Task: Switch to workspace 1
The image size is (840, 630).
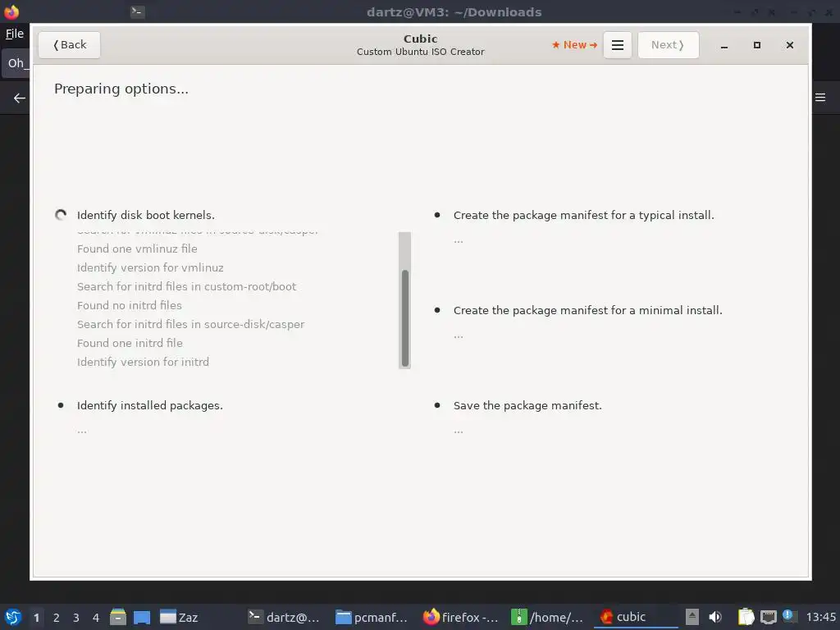Action: [x=36, y=618]
